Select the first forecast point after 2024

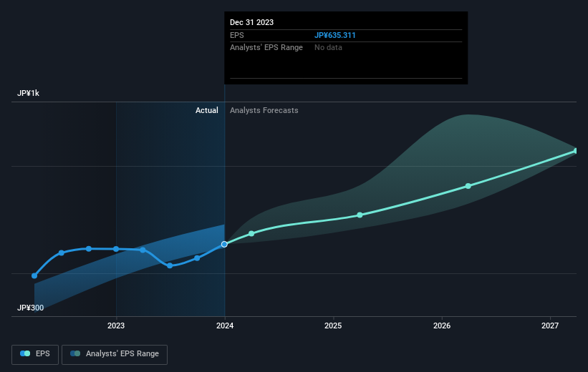pyautogui.click(x=251, y=234)
